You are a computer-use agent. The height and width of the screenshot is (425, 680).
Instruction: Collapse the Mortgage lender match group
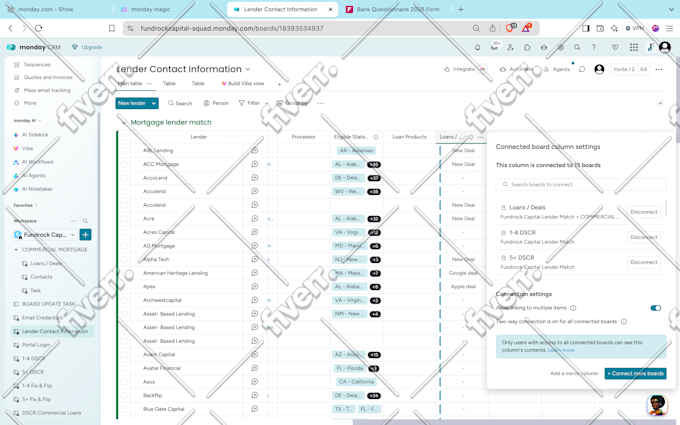tap(124, 123)
